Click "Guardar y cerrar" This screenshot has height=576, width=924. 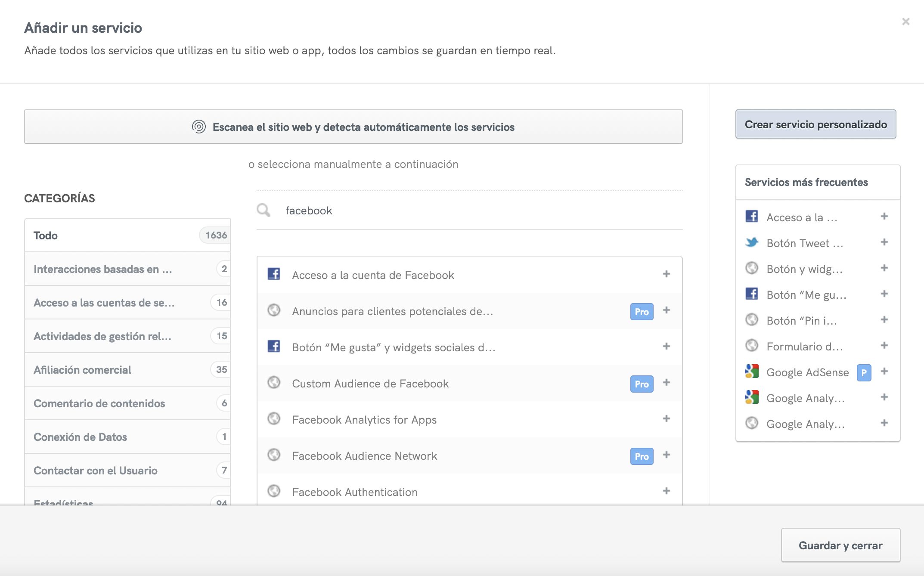(840, 545)
